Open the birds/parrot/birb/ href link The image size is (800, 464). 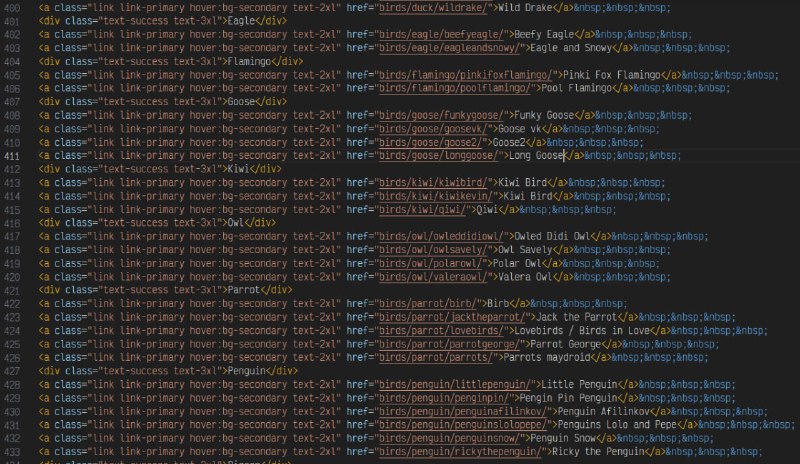(x=428, y=304)
